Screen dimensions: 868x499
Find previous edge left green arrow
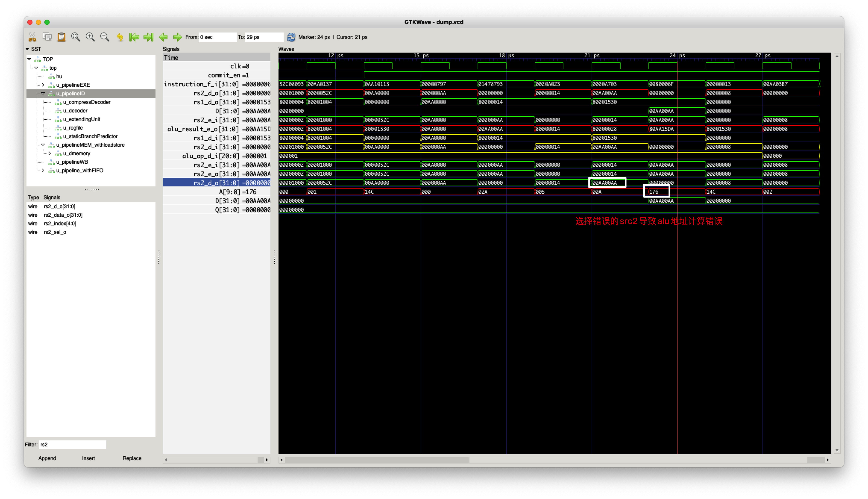tap(163, 37)
